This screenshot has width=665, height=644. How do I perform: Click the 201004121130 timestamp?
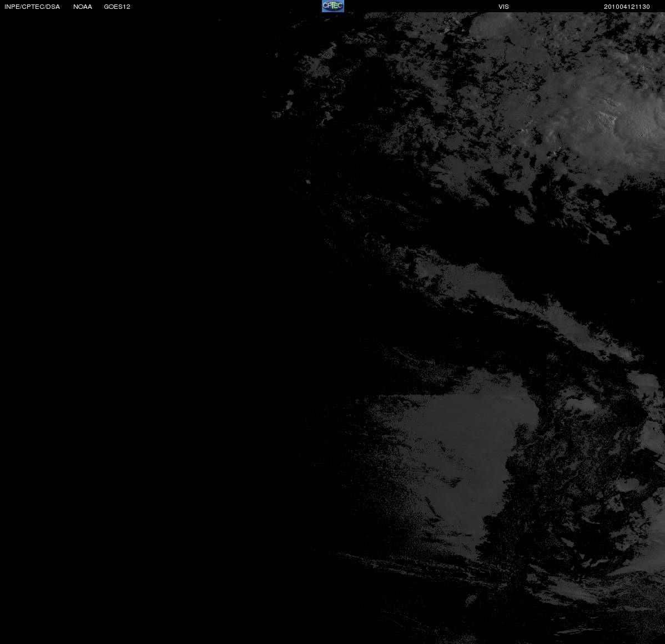[x=627, y=7]
